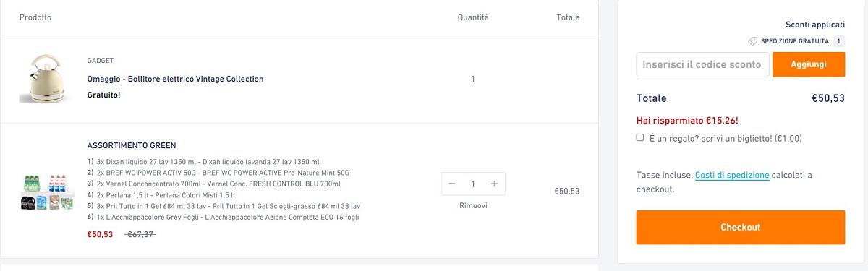Click the discount code input field
The height and width of the screenshot is (271, 868).
(x=702, y=64)
